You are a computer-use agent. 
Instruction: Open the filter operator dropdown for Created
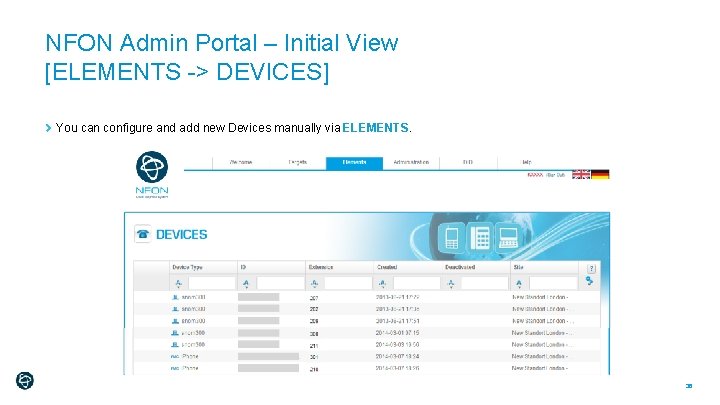(x=382, y=284)
